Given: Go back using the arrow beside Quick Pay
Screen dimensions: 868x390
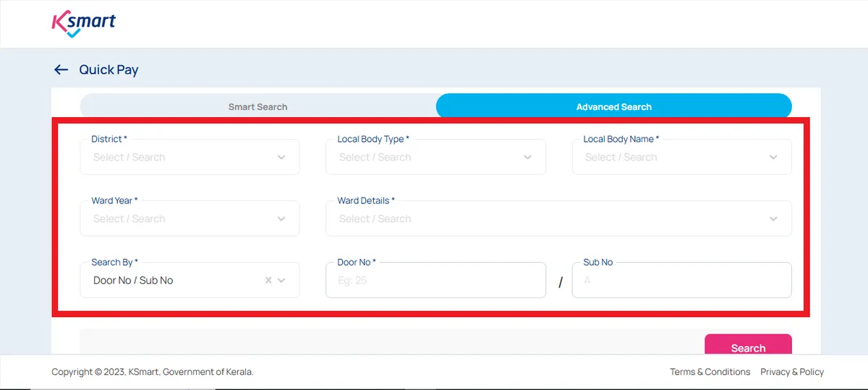Looking at the screenshot, I should pos(61,69).
